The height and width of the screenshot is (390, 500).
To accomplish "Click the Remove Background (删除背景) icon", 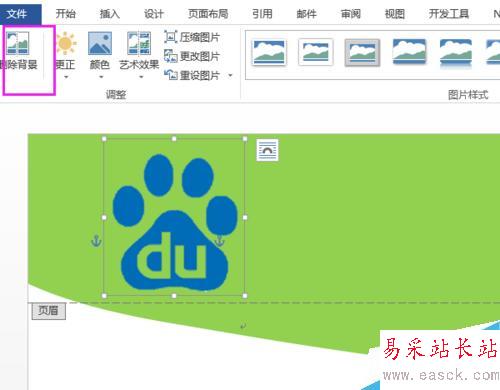I will coord(18,43).
